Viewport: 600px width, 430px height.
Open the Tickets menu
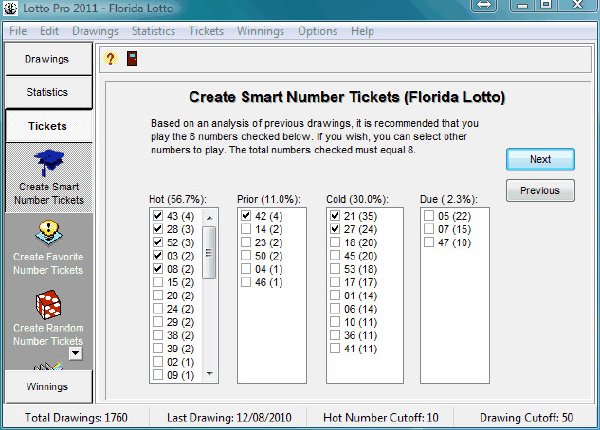[x=206, y=31]
